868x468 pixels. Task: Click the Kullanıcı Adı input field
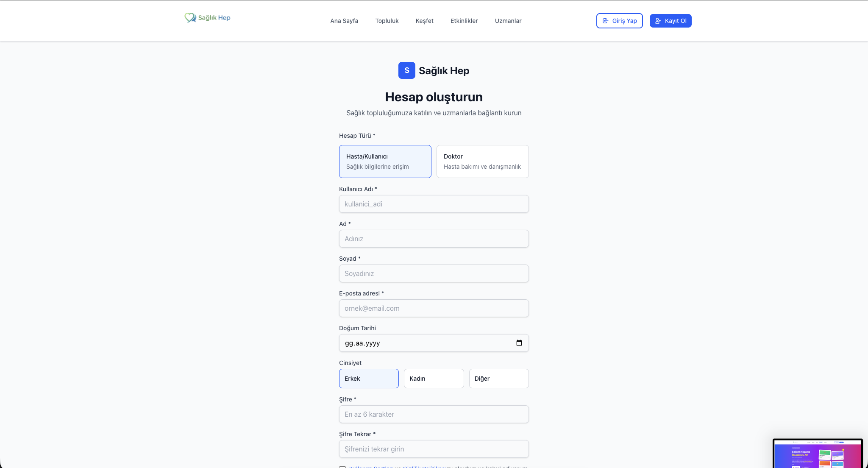[434, 204]
